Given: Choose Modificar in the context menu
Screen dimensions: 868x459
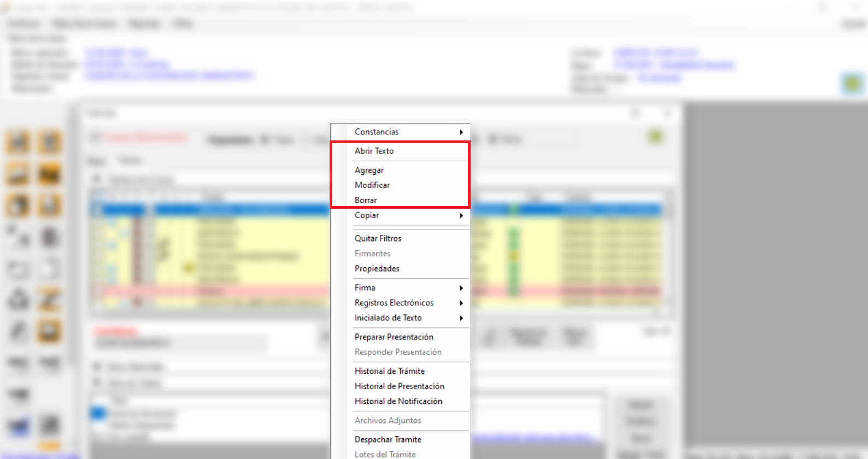Looking at the screenshot, I should [372, 185].
